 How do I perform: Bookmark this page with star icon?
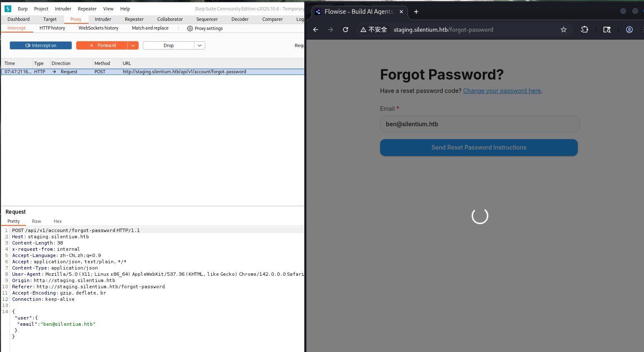[564, 30]
